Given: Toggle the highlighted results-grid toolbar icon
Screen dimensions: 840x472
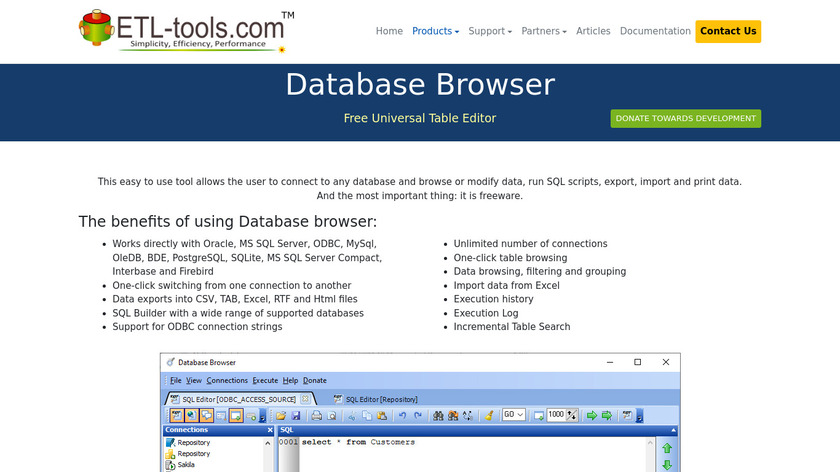Looking at the screenshot, I should 236,415.
